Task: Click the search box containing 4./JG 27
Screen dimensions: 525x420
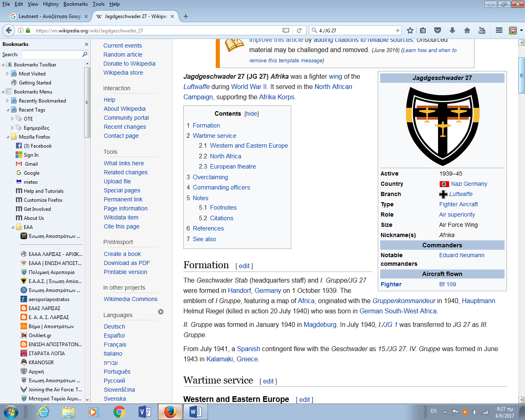Action: [355, 30]
